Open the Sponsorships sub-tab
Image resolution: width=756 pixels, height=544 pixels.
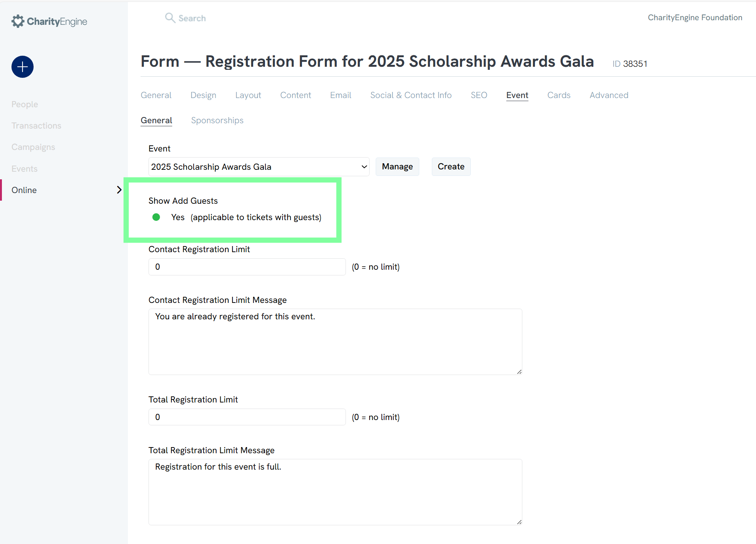217,120
